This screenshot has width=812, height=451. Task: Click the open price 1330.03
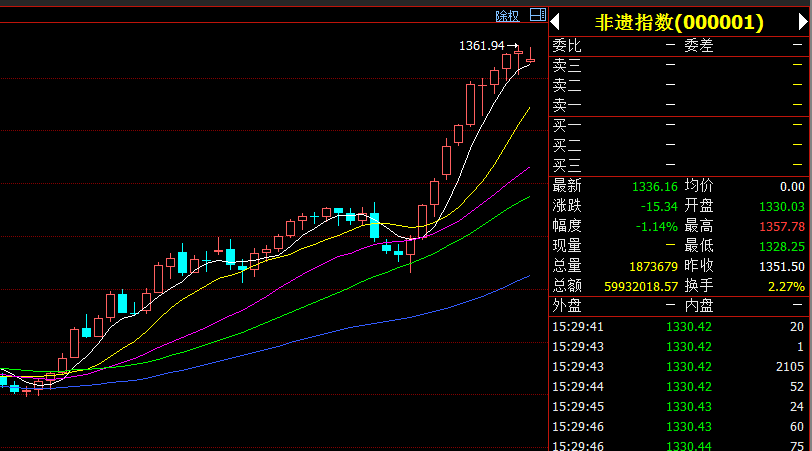[782, 207]
